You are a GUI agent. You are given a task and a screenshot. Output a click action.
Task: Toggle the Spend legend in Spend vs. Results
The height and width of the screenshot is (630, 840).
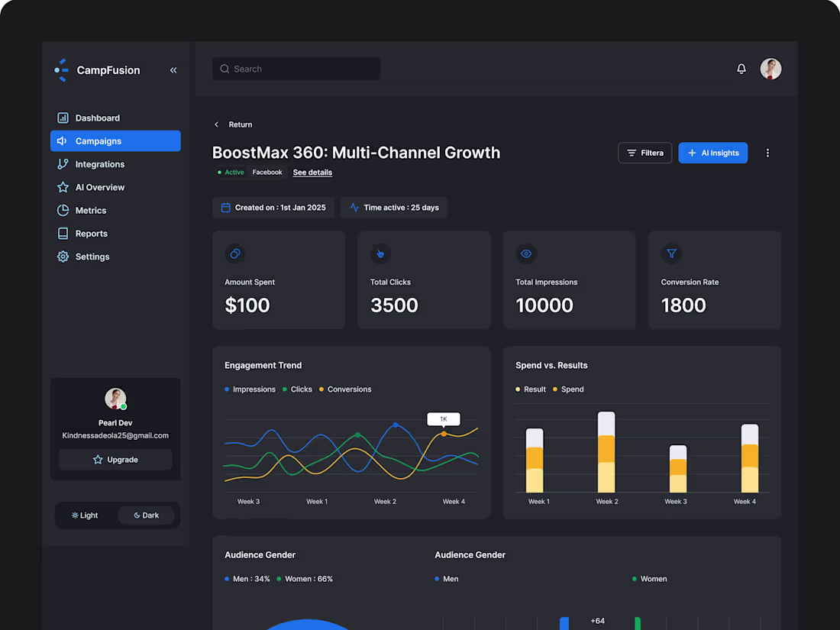coord(568,389)
